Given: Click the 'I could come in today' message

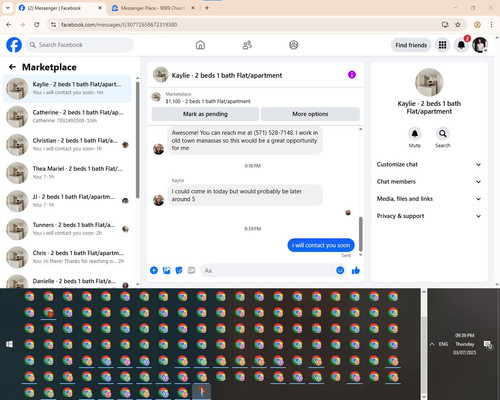Looking at the screenshot, I should click(245, 195).
